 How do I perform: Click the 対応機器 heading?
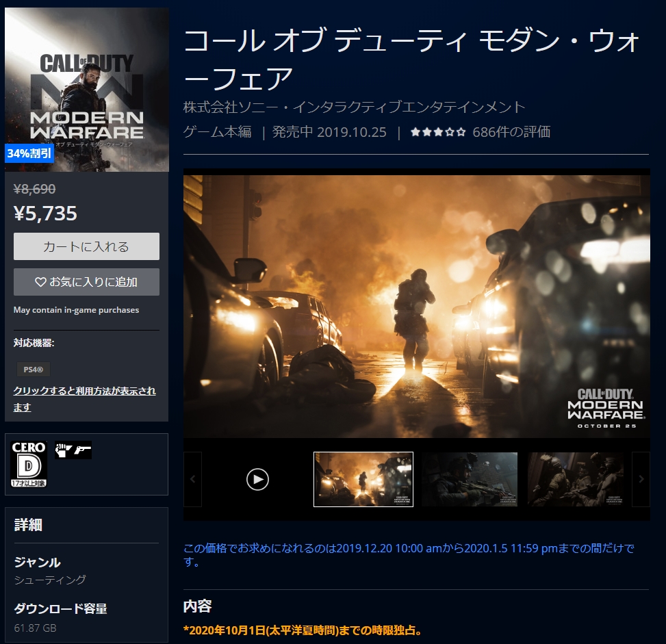[x=34, y=343]
